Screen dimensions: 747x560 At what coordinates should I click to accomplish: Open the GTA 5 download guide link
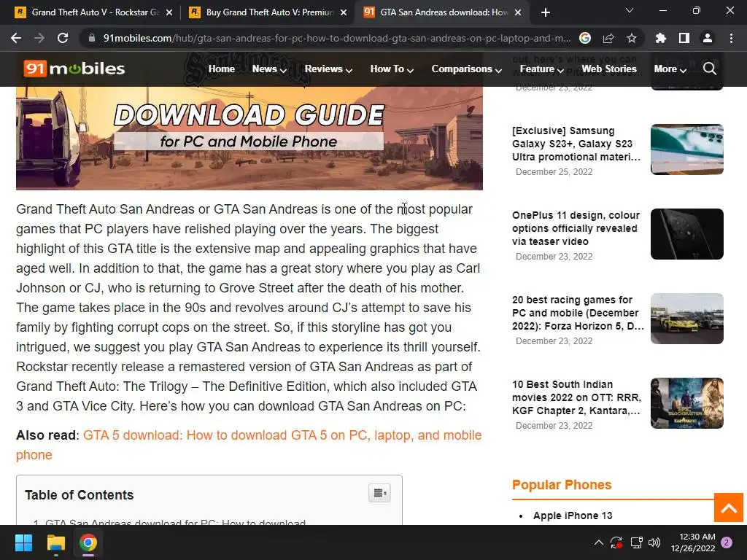[x=249, y=445]
